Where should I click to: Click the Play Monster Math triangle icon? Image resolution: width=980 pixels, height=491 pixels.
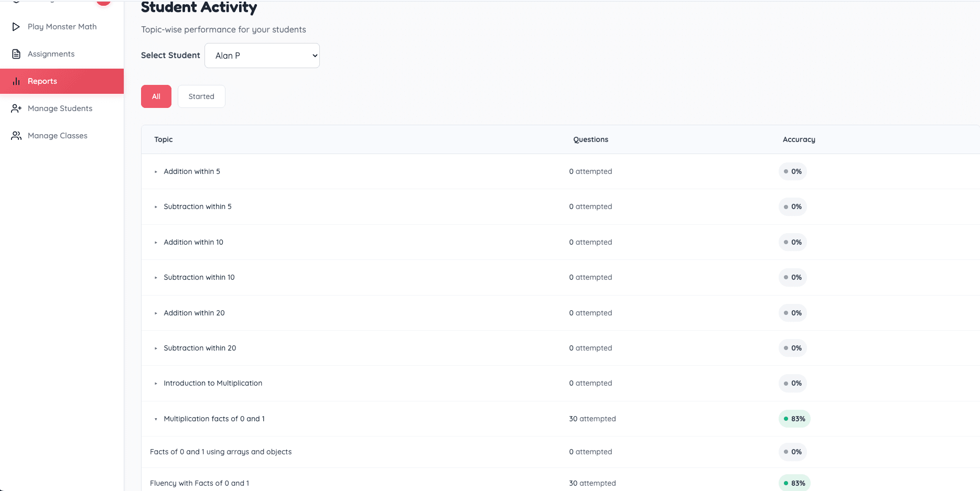pyautogui.click(x=16, y=27)
